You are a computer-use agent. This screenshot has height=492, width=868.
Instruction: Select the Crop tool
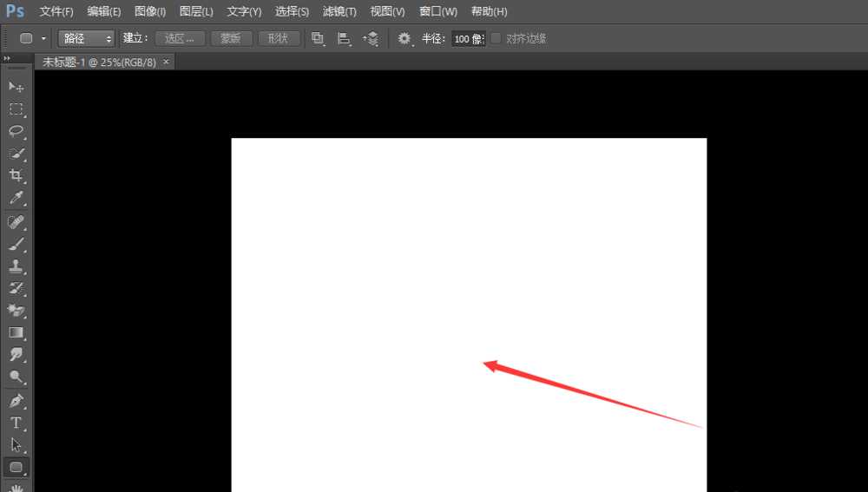coord(16,175)
